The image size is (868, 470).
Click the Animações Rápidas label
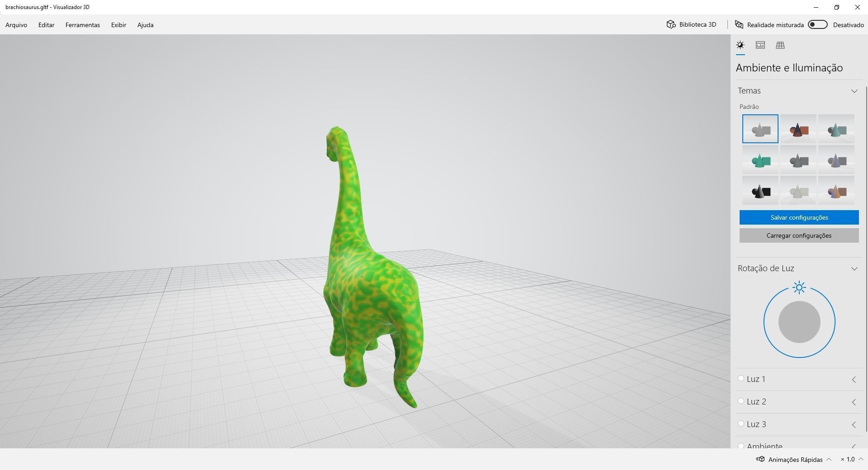(795, 460)
